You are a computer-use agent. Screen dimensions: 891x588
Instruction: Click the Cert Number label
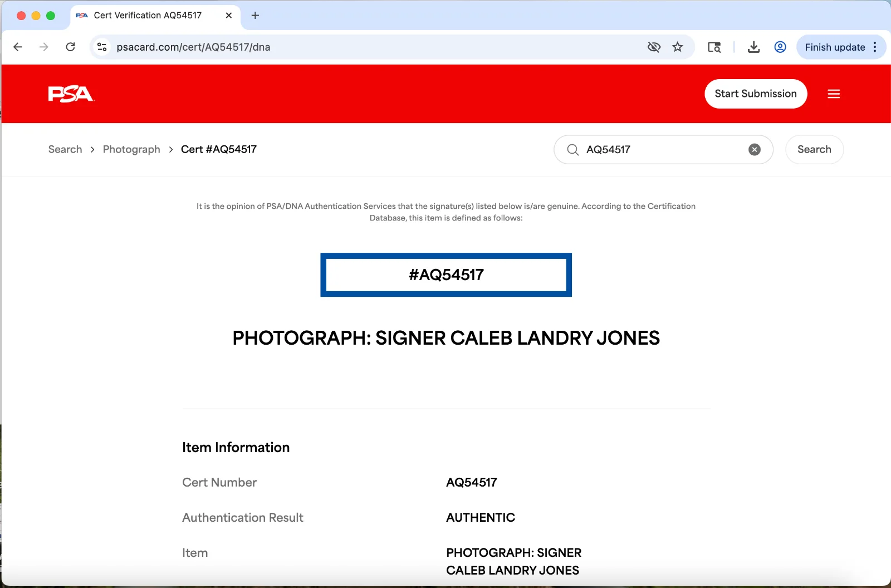[219, 483]
